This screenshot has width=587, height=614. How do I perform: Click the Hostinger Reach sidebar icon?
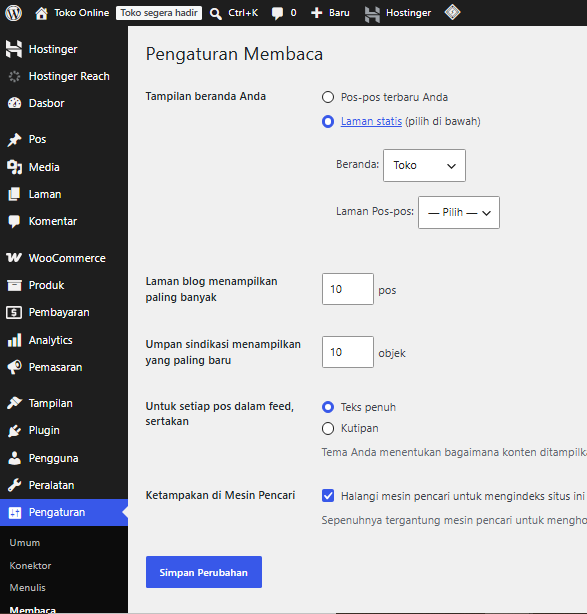(x=14, y=76)
